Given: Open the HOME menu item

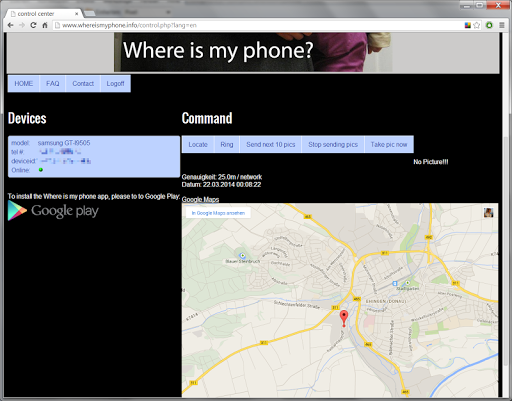Looking at the screenshot, I should coord(24,84).
